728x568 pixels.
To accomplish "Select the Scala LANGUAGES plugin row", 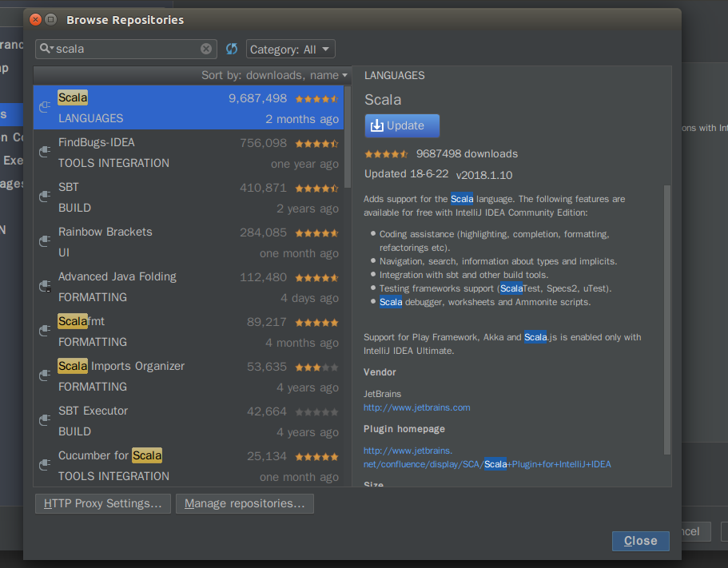I will pyautogui.click(x=189, y=107).
